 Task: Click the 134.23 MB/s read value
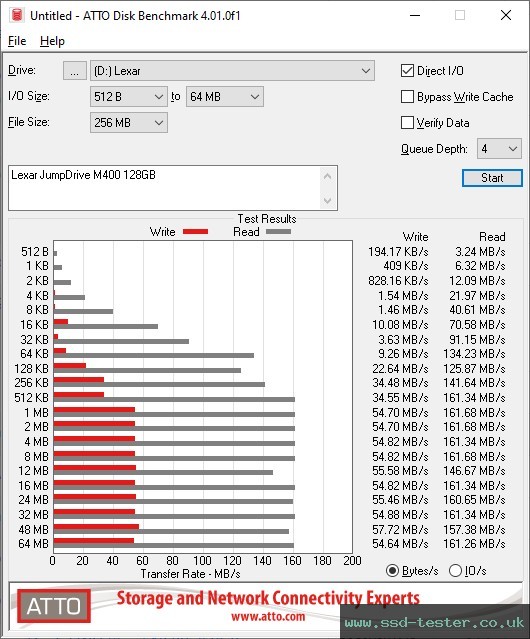(474, 354)
